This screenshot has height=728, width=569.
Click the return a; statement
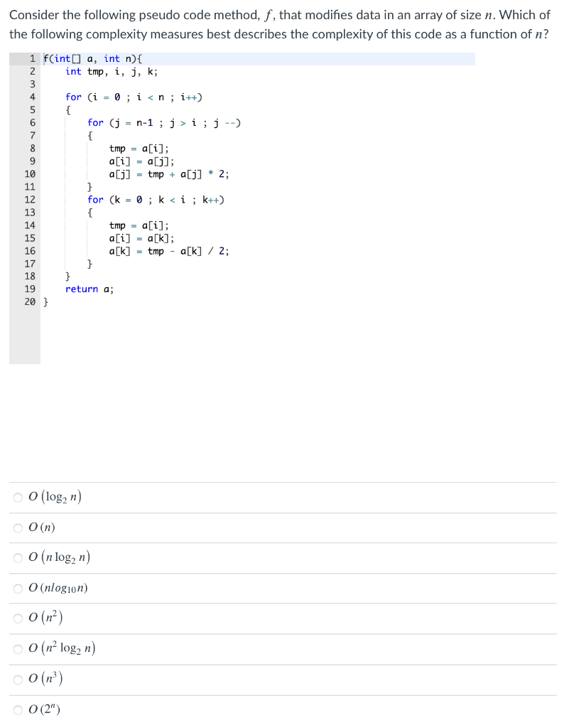(x=89, y=289)
